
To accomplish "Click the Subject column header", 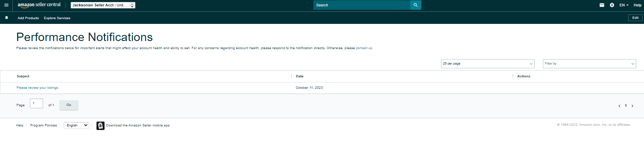I will 23,76.
